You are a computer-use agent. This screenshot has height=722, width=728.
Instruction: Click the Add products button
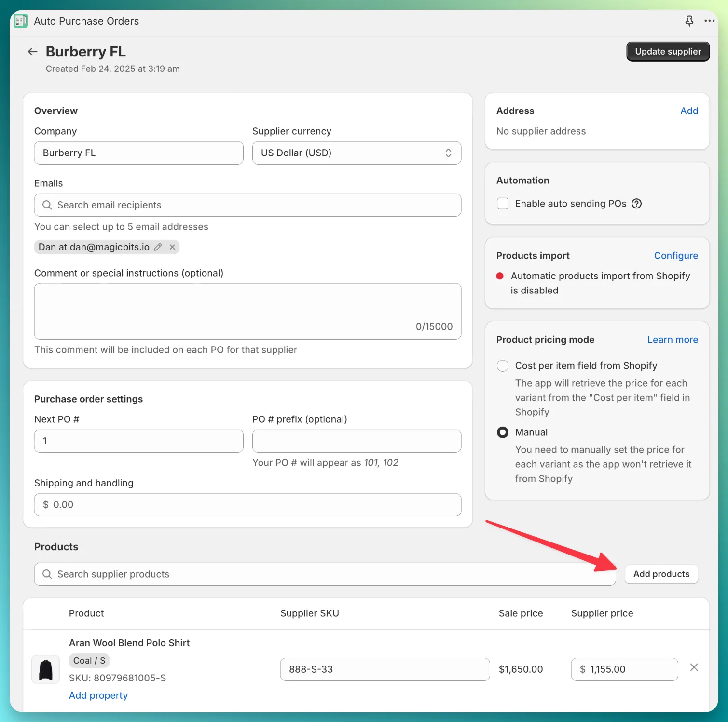tap(661, 574)
